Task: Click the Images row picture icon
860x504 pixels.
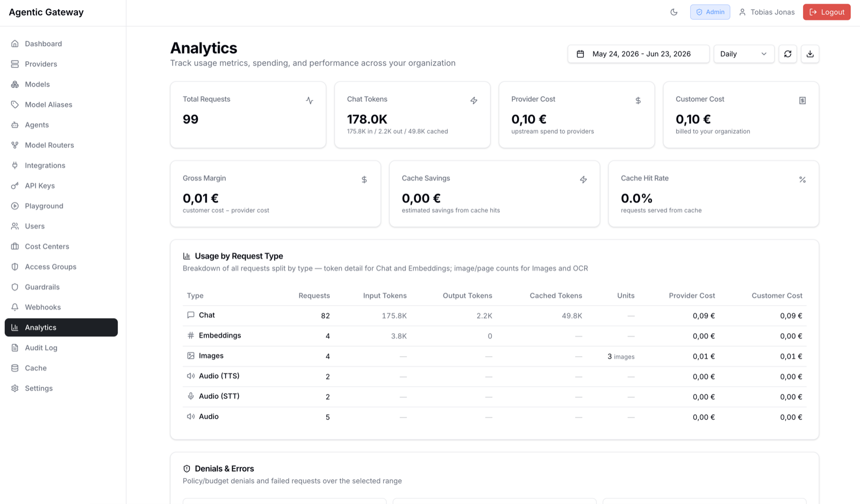Action: [191, 356]
